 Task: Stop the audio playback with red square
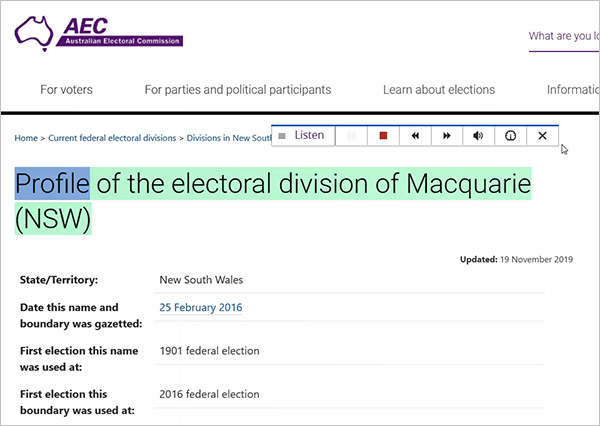[383, 135]
